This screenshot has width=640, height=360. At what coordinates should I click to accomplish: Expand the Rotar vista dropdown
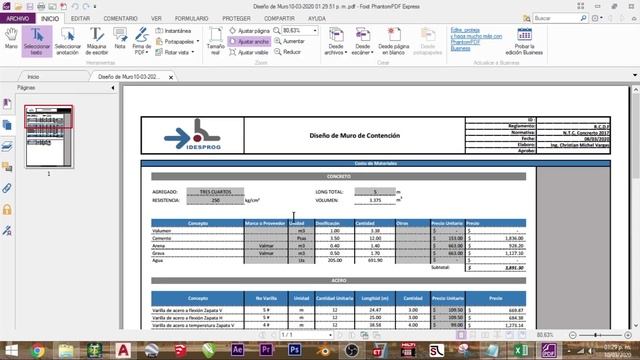pos(193,52)
